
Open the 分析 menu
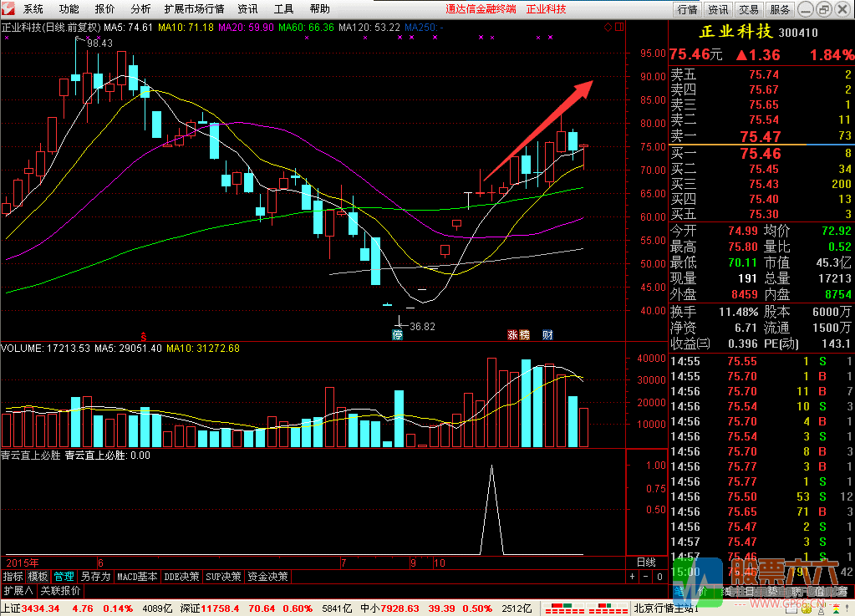(x=140, y=8)
